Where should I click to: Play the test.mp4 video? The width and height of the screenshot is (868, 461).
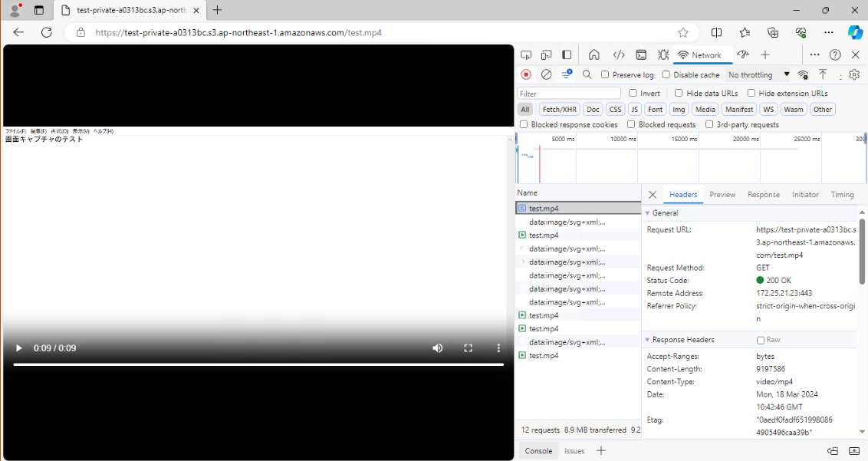19,348
